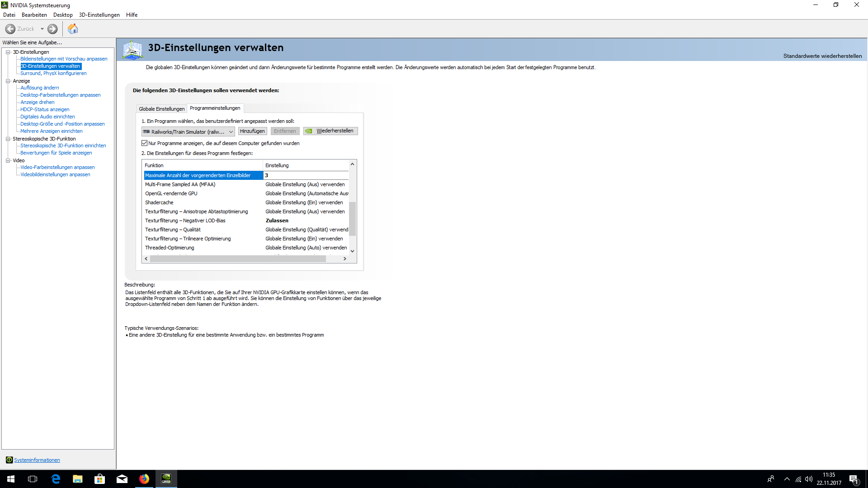Uncheck 'Nur Programme anzeigen' checkbox
Image resolution: width=868 pixels, height=488 pixels.
pos(145,143)
